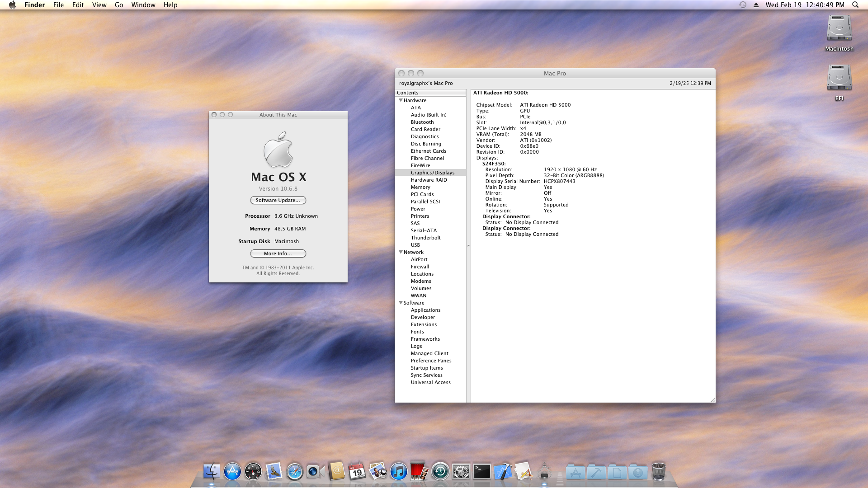The image size is (868, 488).
Task: Launch Xcode hammer icon in Dock
Action: [503, 472]
